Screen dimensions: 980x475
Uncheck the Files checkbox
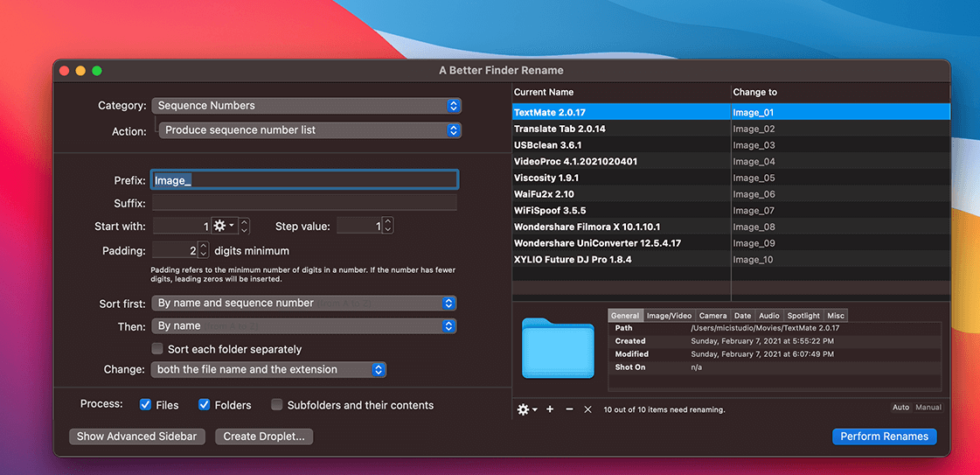pyautogui.click(x=146, y=405)
